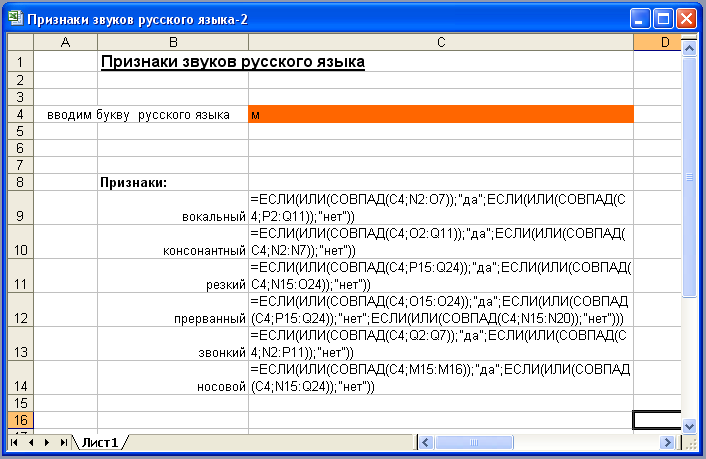
Task: Click label вводим букву русского языка
Action: pyautogui.click(x=138, y=115)
